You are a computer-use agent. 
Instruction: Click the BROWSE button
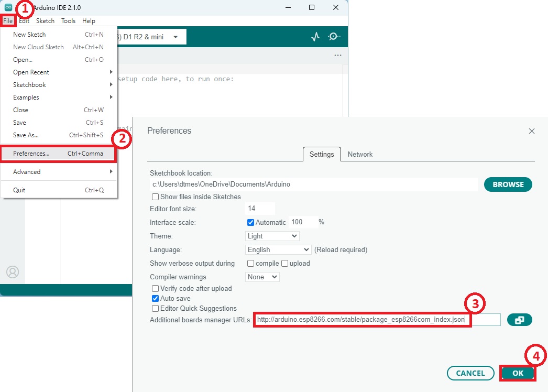click(x=508, y=184)
